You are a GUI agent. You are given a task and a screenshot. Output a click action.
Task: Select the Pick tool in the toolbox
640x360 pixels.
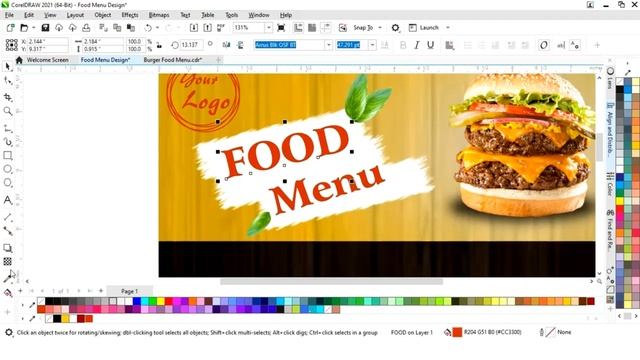coord(8,66)
